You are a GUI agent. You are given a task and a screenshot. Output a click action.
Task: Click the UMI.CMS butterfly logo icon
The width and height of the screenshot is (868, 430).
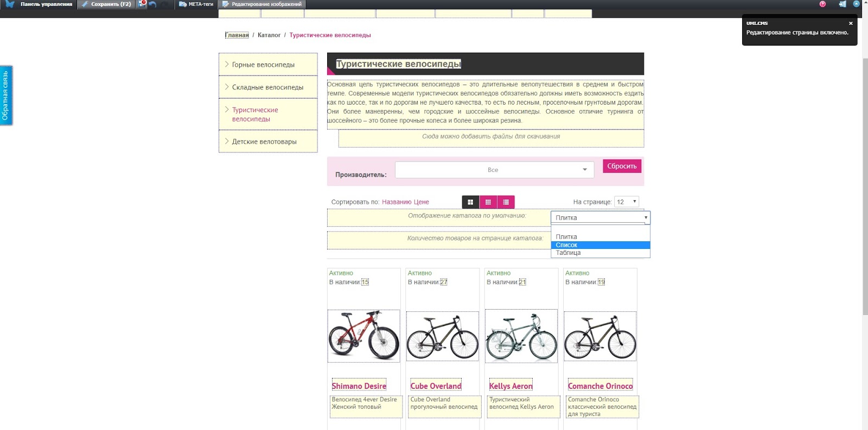[x=9, y=4]
